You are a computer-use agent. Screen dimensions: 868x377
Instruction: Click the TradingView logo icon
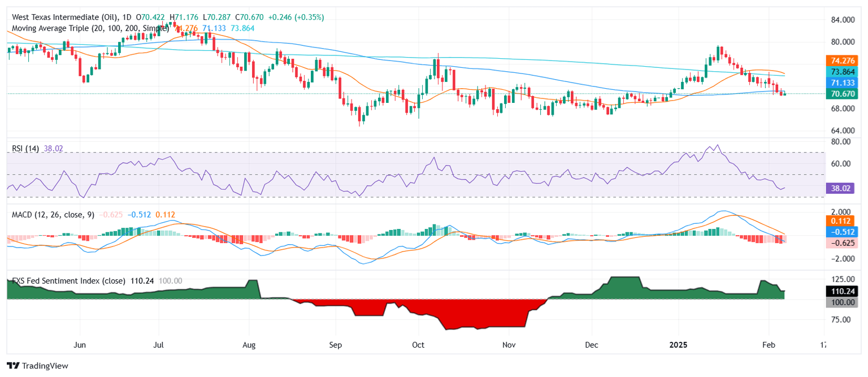(12, 366)
